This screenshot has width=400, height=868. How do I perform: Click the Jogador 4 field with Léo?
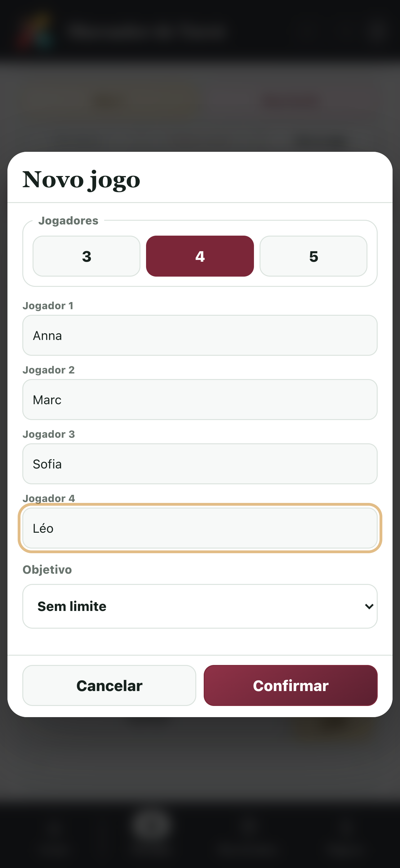200,528
